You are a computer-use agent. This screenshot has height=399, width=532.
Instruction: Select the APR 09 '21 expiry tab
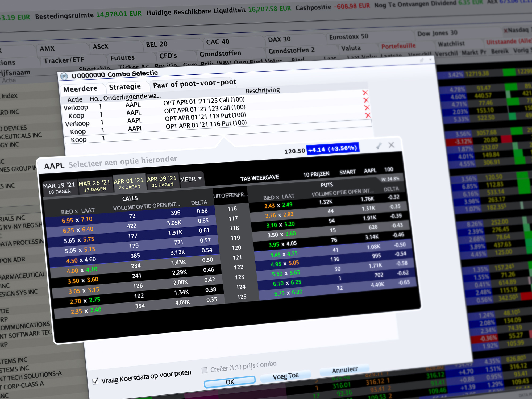tap(162, 181)
